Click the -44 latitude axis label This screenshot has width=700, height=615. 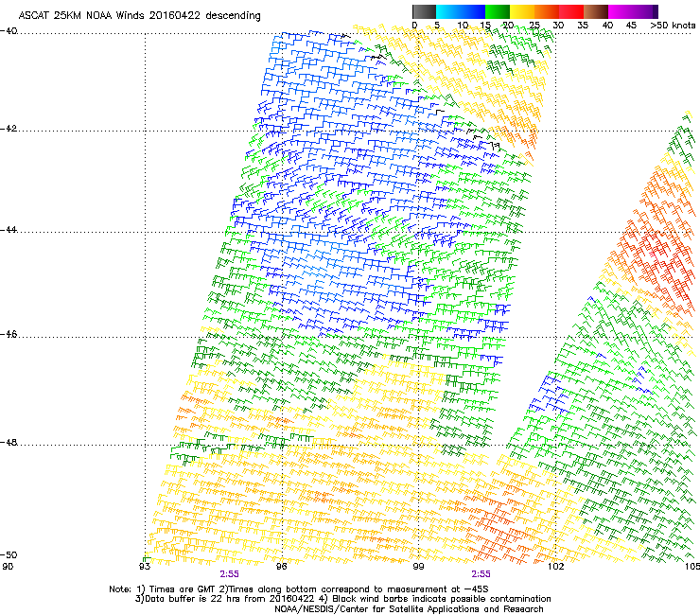(9, 230)
